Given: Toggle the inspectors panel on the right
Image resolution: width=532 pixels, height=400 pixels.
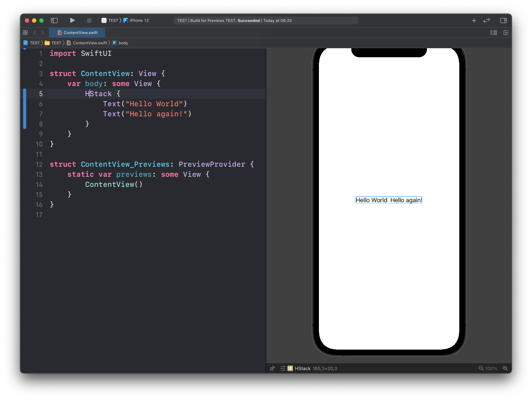Looking at the screenshot, I should pos(504,21).
